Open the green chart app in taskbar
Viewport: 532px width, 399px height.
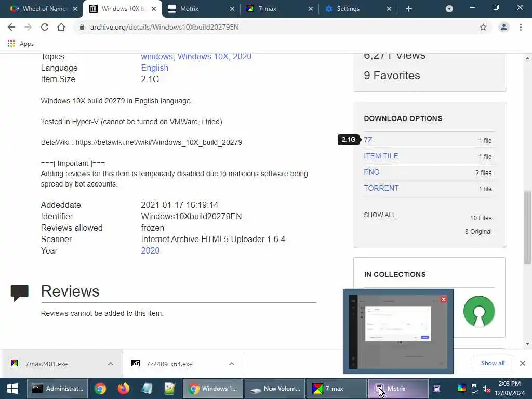(x=170, y=389)
